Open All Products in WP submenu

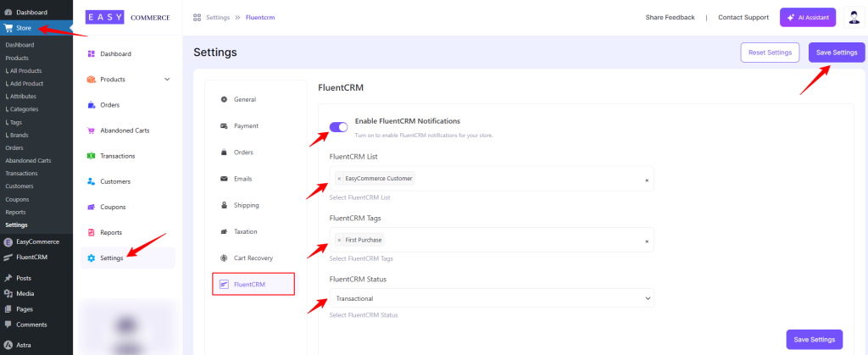23,71
